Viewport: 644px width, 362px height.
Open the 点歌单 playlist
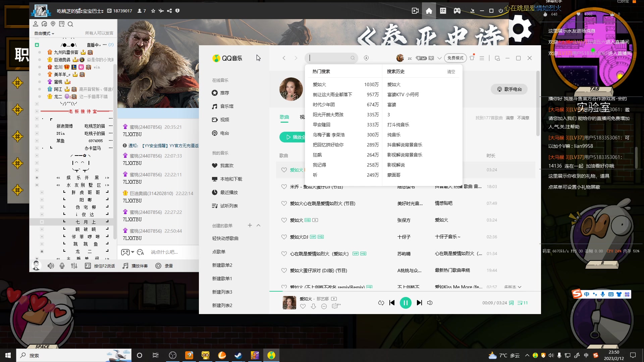pos(219,252)
